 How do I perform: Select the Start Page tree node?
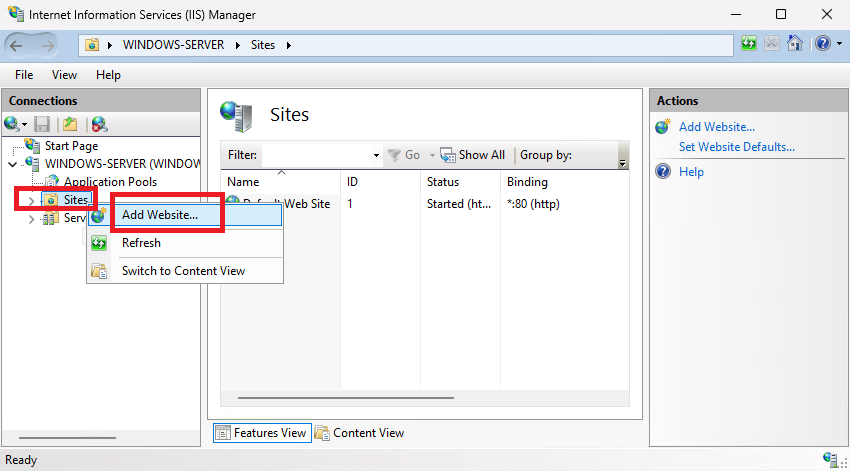click(x=71, y=146)
